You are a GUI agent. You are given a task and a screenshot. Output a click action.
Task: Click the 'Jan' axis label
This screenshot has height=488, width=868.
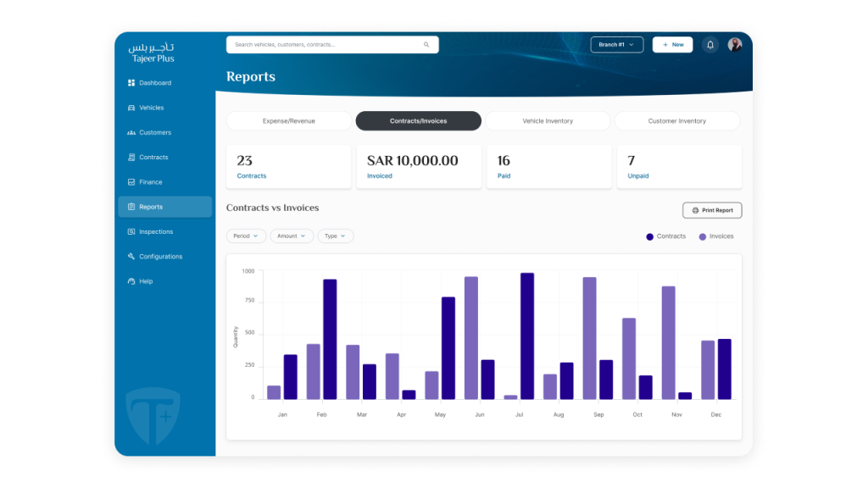coord(282,415)
